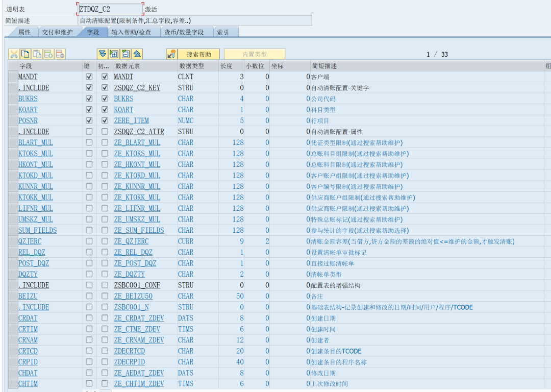Toggle key checkbox for BUKRS
551x392 pixels.
click(89, 99)
